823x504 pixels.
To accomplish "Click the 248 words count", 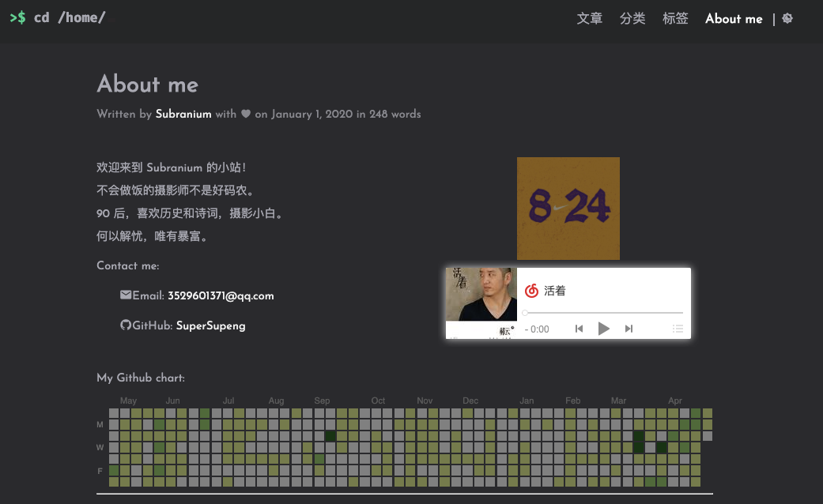I will click(x=395, y=114).
